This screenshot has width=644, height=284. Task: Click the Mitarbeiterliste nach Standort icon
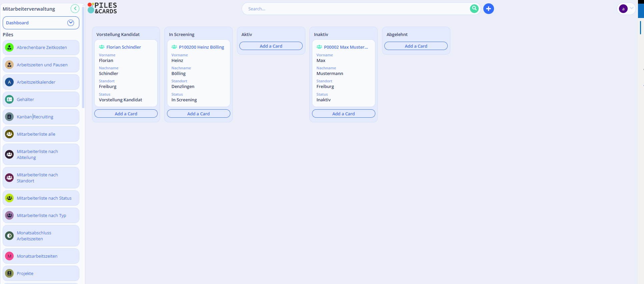pos(9,178)
